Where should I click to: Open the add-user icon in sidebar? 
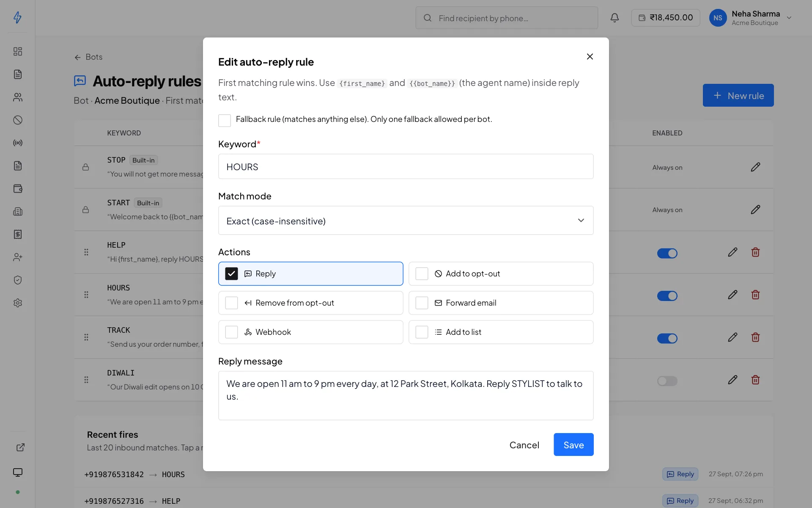[x=17, y=257]
